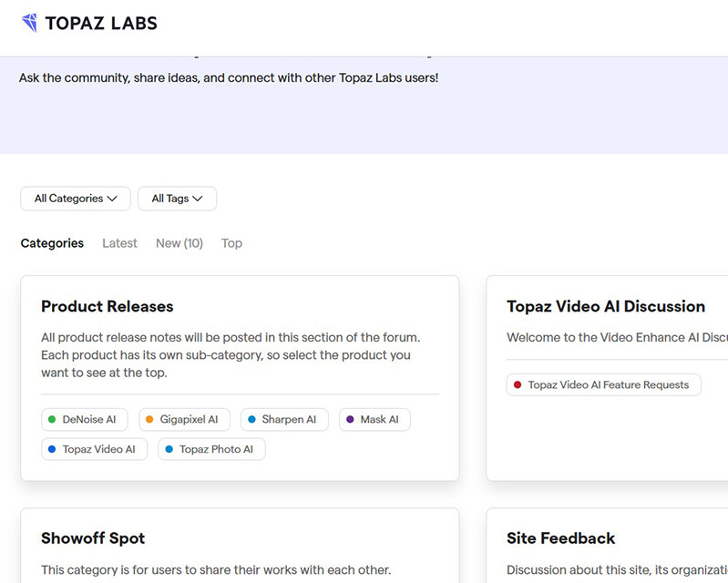Select the Mask AI subcategory tag

coord(374,420)
